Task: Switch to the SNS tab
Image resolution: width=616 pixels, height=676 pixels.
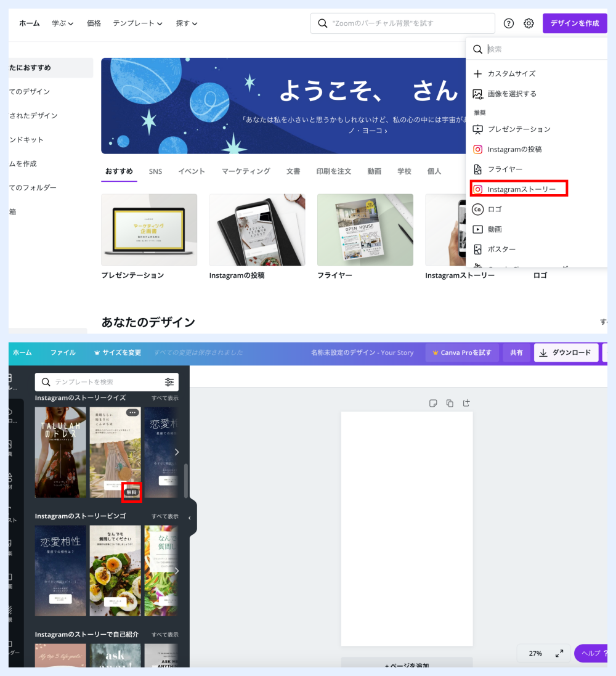Action: [156, 171]
